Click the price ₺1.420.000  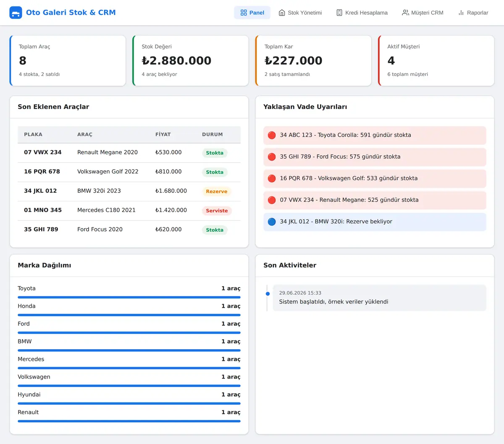(x=171, y=210)
